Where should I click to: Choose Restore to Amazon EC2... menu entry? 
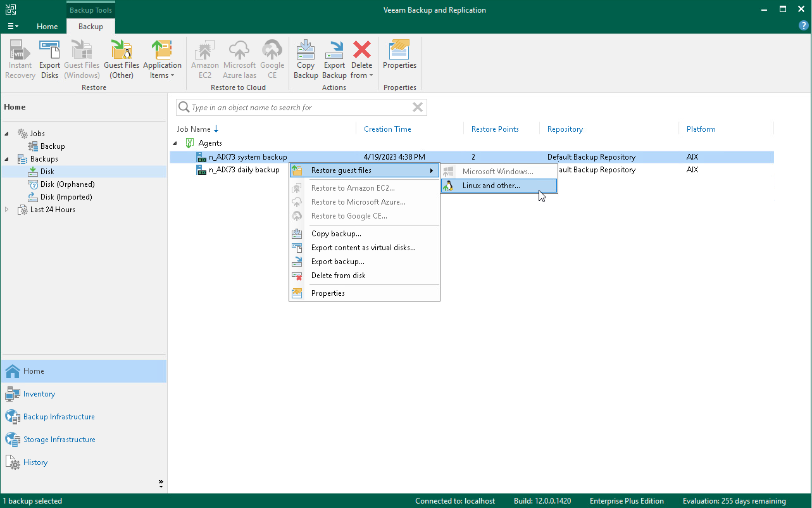pos(365,188)
